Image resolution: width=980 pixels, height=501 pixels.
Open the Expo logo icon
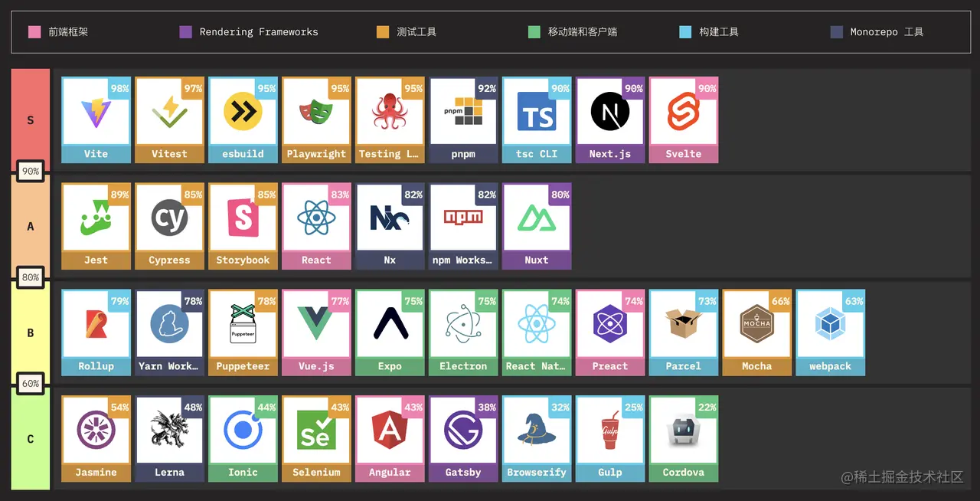tap(390, 323)
